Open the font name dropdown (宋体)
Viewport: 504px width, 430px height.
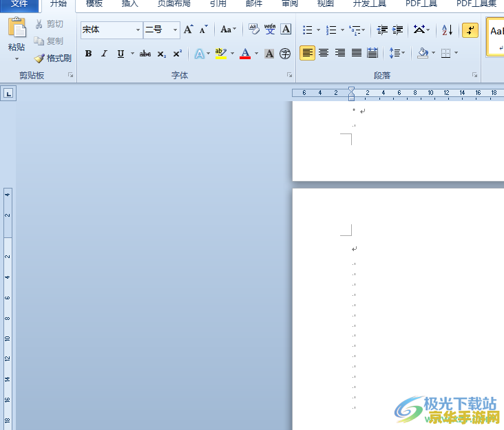pyautogui.click(x=138, y=30)
